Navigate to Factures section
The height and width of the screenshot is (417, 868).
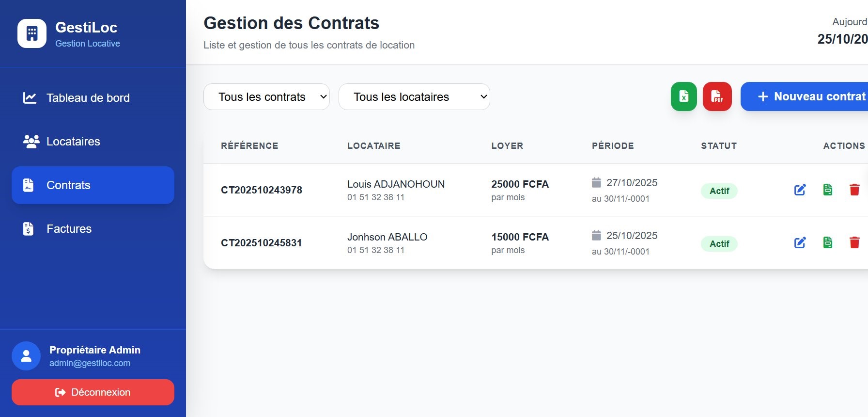tap(69, 229)
